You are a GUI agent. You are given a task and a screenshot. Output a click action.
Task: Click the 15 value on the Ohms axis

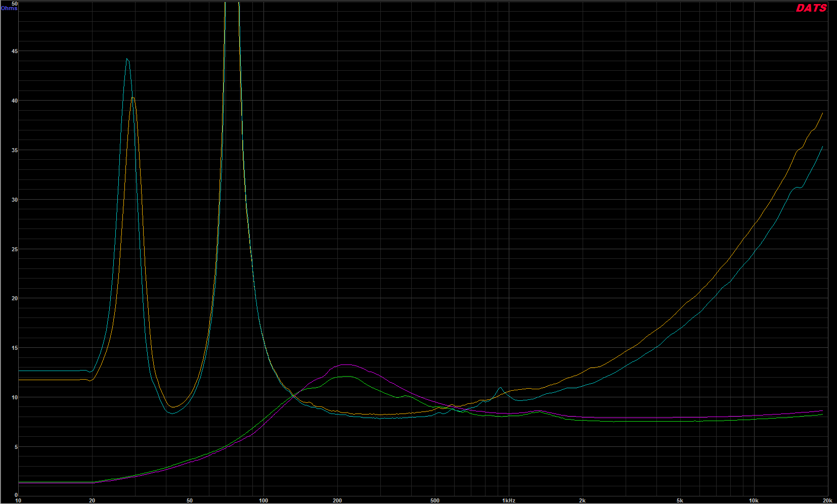[x=15, y=348]
